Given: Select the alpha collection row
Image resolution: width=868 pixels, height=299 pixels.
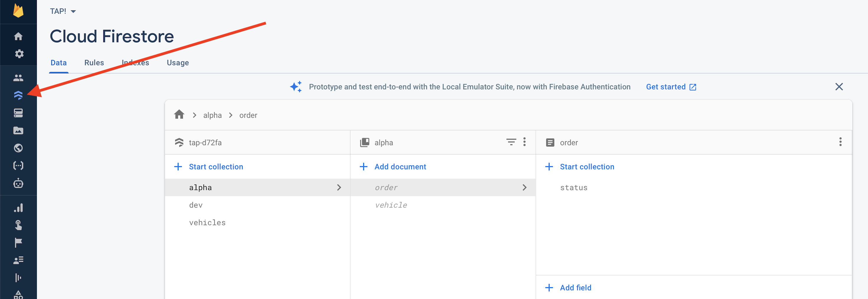Looking at the screenshot, I should point(257,187).
